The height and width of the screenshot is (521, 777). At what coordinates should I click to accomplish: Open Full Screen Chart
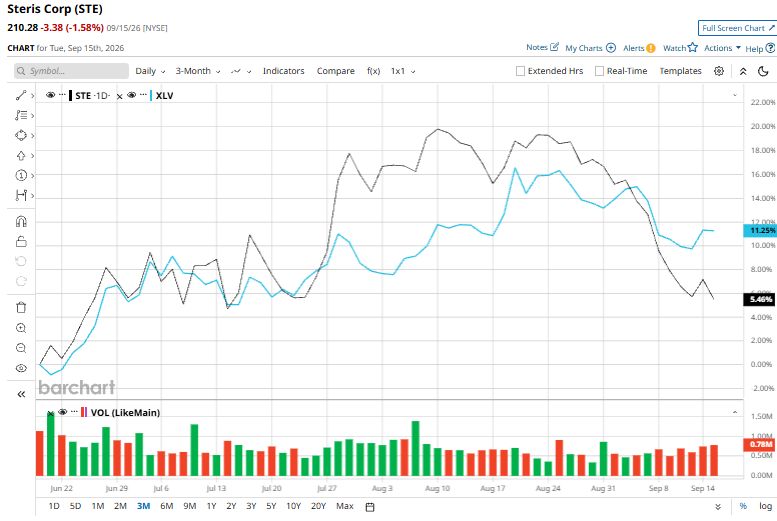point(737,28)
